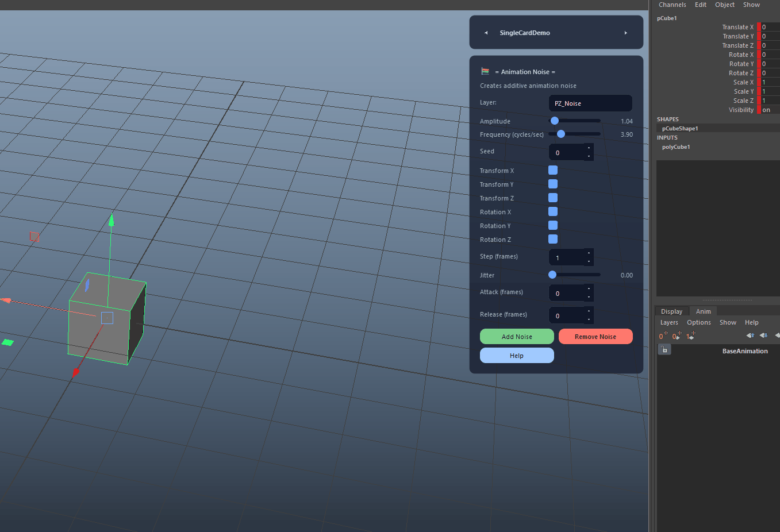780x532 pixels.
Task: Move selected anim layer down
Action: (763, 336)
